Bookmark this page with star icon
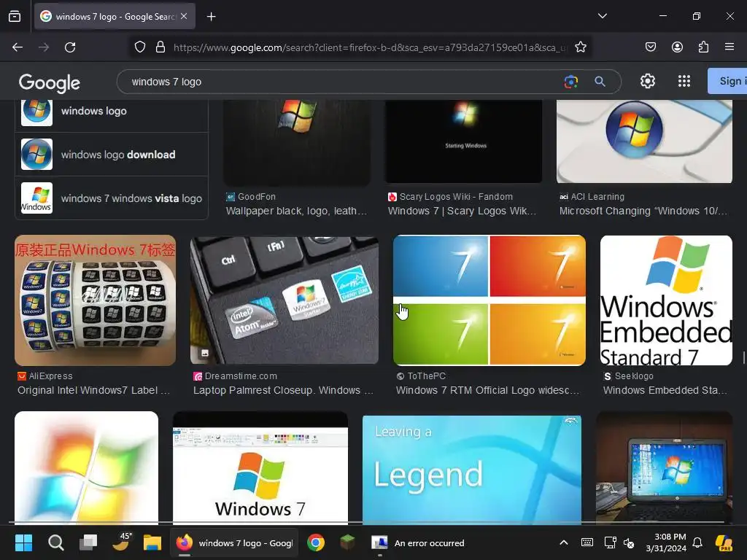Screen dimensions: 747x560 (x=580, y=47)
